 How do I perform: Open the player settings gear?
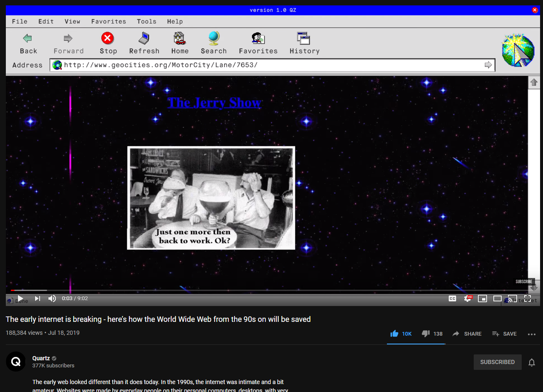(468, 298)
